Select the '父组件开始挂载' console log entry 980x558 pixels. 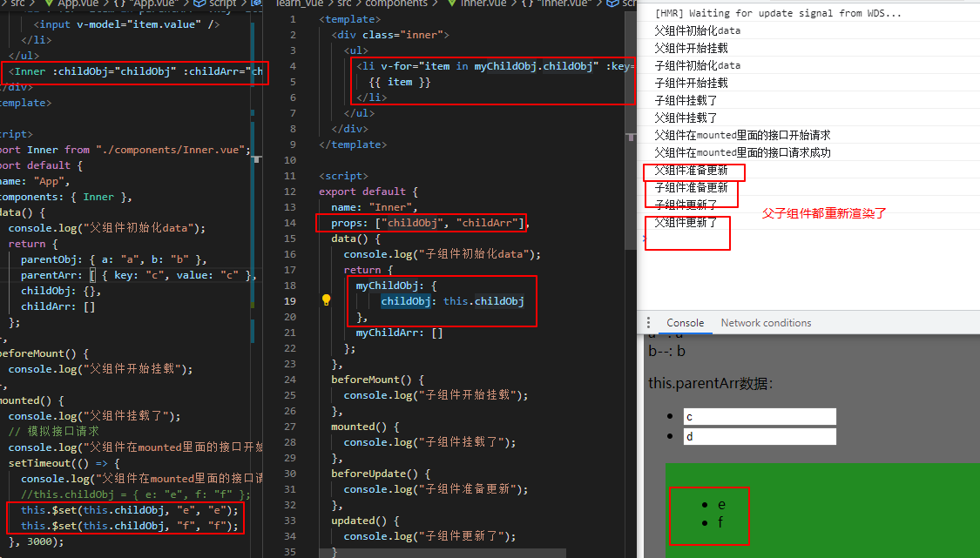point(692,48)
